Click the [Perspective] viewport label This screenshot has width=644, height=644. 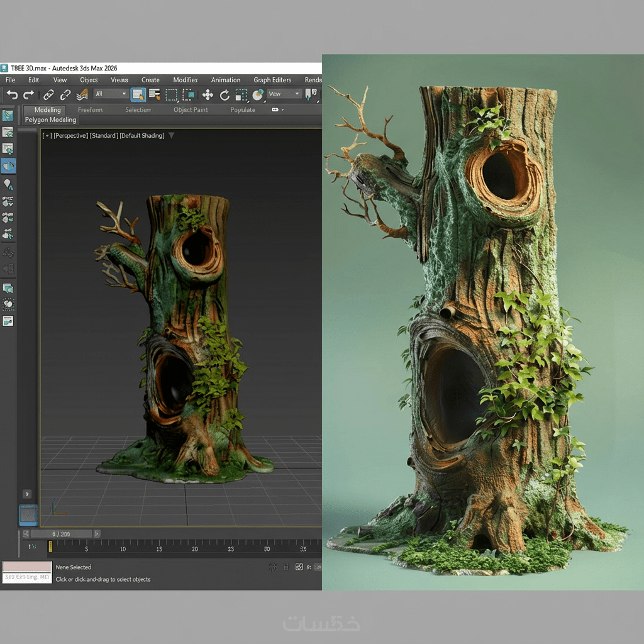point(70,136)
